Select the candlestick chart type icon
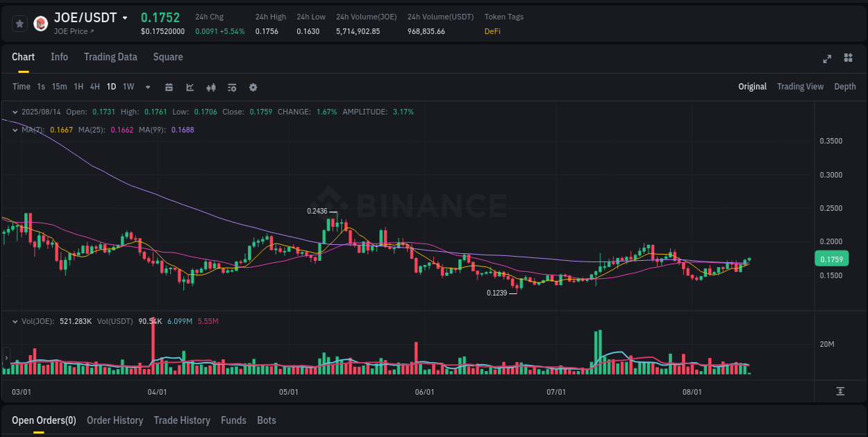 [x=211, y=87]
